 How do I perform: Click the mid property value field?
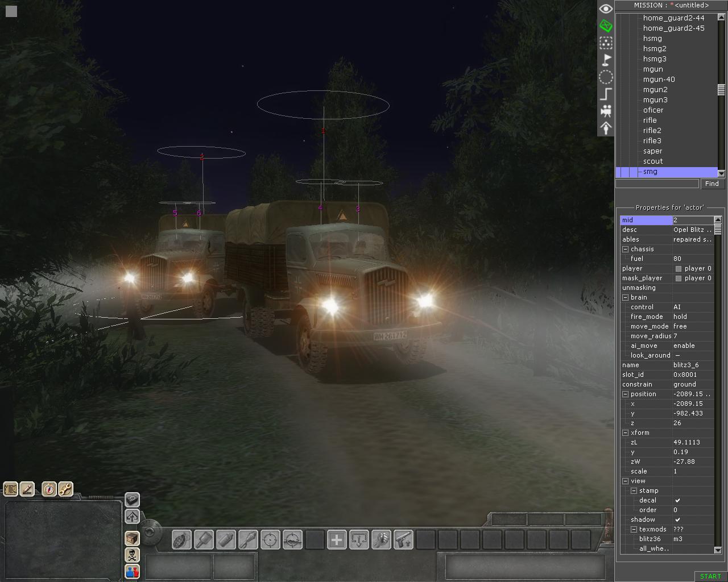point(693,221)
